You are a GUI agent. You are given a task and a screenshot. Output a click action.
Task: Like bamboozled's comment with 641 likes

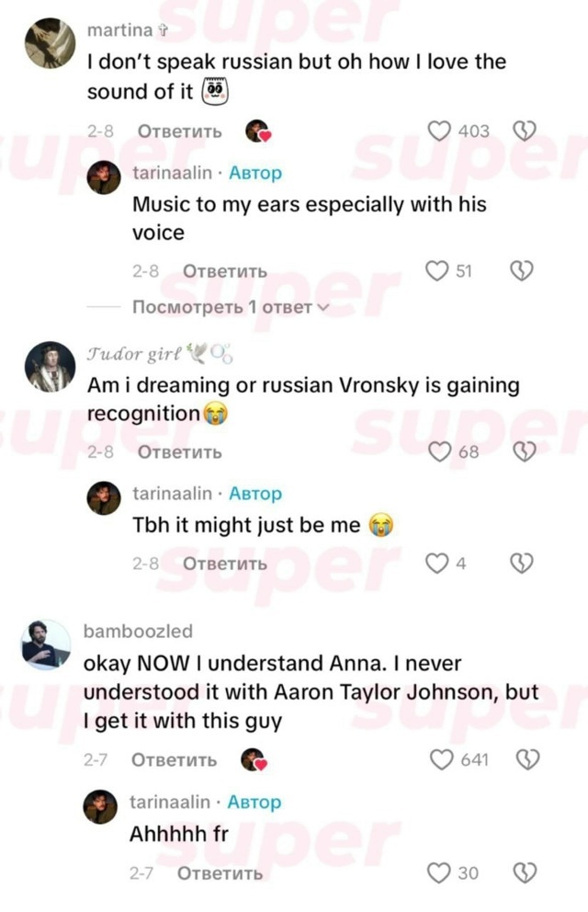pos(442,759)
